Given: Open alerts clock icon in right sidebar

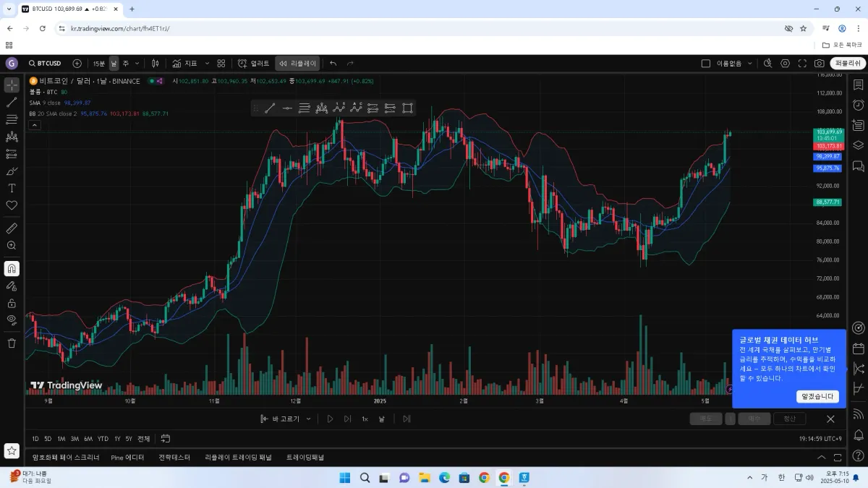Looking at the screenshot, I should (858, 105).
